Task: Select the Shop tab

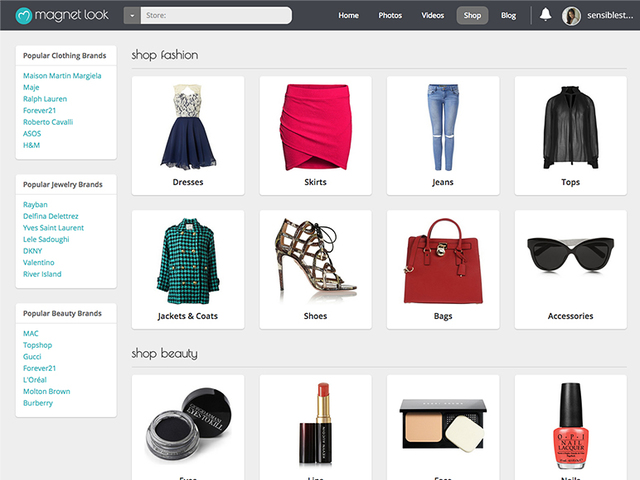Action: point(472,16)
